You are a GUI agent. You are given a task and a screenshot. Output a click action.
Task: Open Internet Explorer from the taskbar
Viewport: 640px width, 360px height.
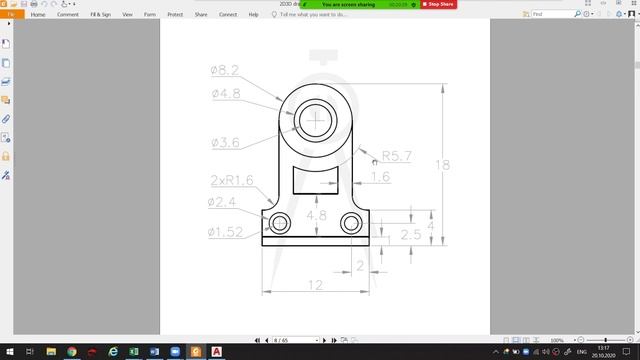point(113,352)
